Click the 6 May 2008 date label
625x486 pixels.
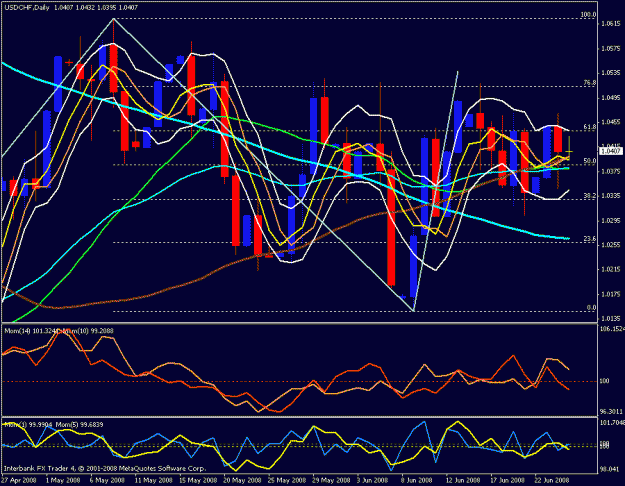[x=106, y=480]
